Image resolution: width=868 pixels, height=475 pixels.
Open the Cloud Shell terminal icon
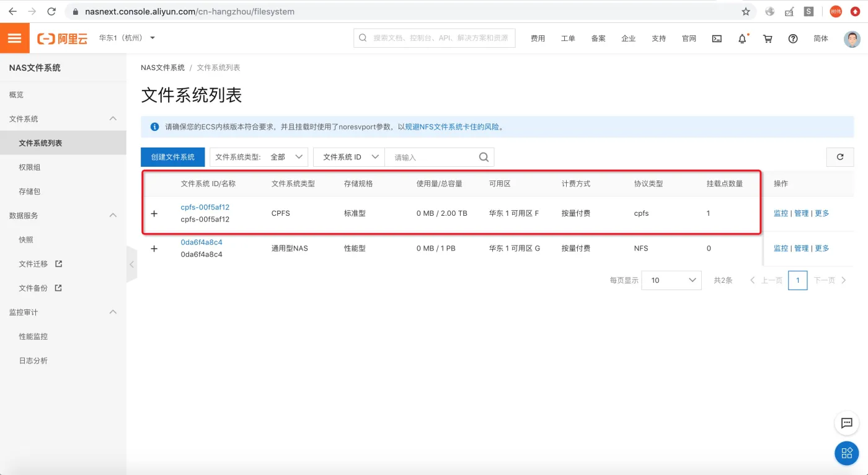tap(717, 38)
